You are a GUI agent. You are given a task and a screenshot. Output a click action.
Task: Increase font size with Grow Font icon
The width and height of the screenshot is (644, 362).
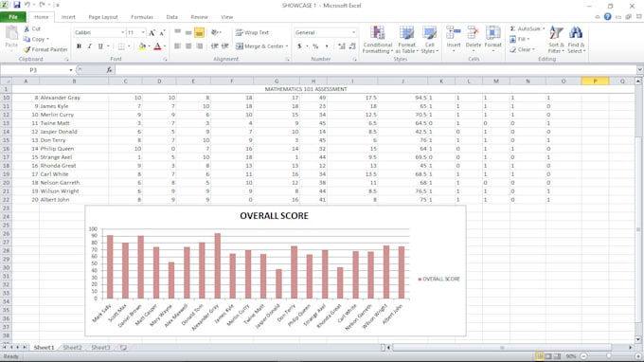[152, 32]
